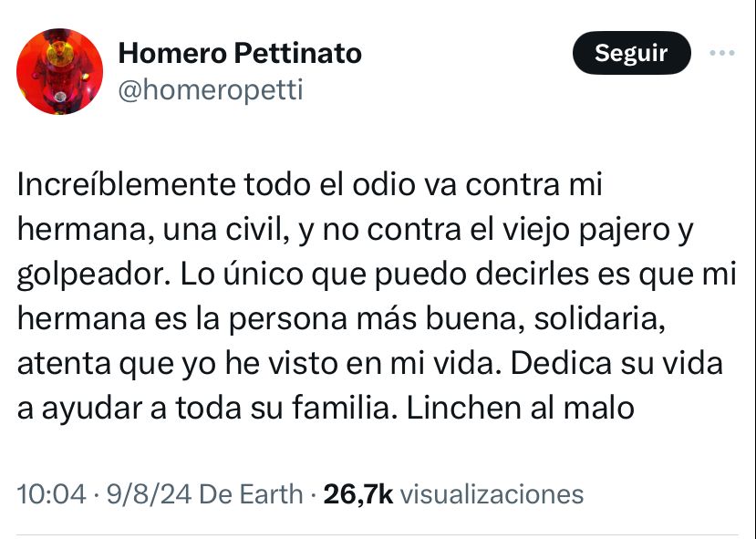Click the 26,7k views count

pyautogui.click(x=358, y=494)
